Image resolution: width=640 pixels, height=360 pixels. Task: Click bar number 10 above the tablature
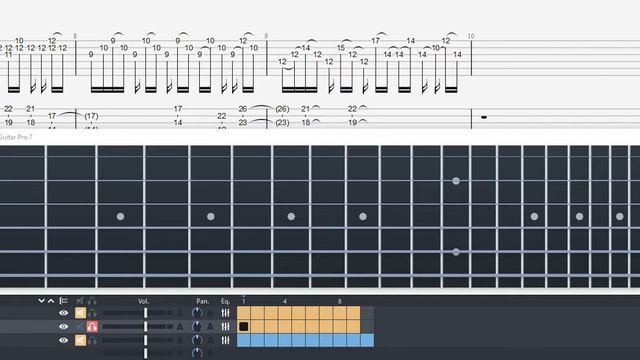[471, 36]
